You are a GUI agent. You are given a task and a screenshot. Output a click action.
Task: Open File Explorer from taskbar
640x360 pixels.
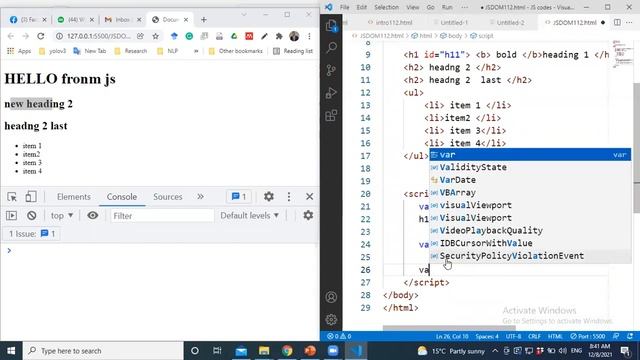(264, 351)
